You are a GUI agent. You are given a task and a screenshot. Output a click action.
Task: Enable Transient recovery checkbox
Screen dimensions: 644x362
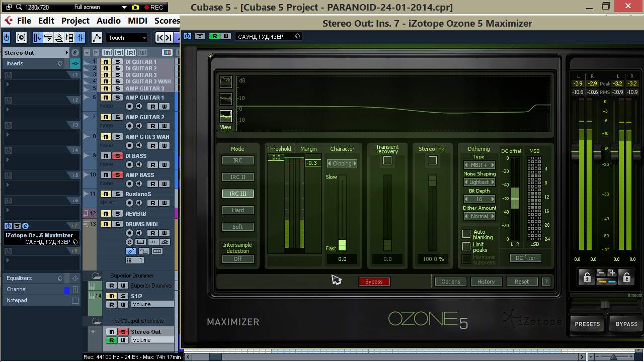[387, 160]
